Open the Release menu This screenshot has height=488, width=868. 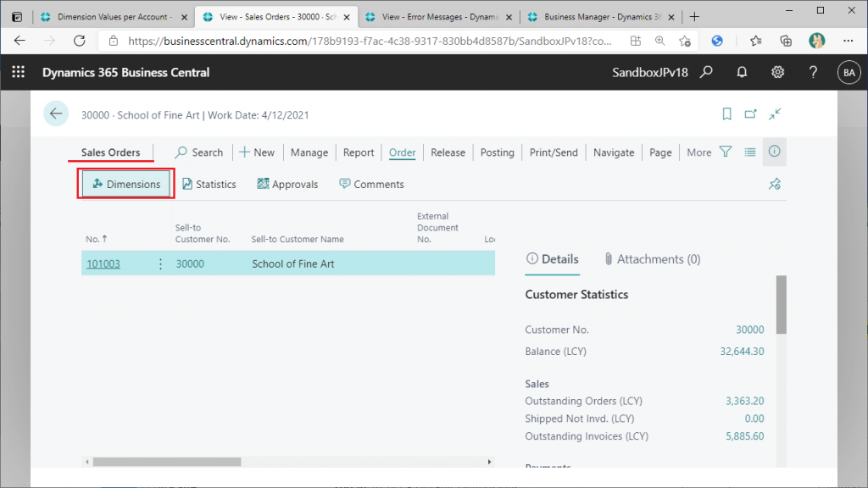click(x=448, y=152)
